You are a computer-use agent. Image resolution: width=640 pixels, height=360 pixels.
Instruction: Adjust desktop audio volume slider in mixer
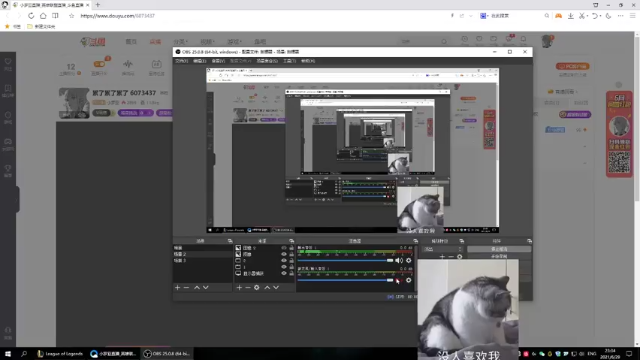(345, 260)
